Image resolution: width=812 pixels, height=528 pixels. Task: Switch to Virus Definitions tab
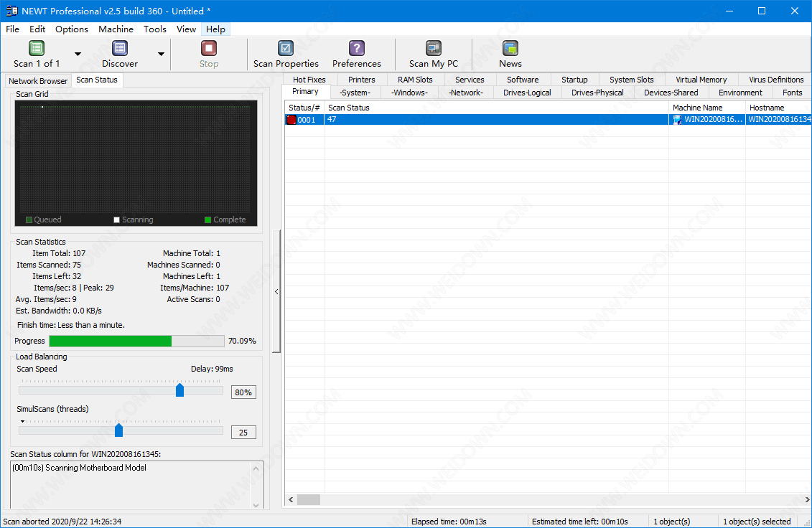776,80
